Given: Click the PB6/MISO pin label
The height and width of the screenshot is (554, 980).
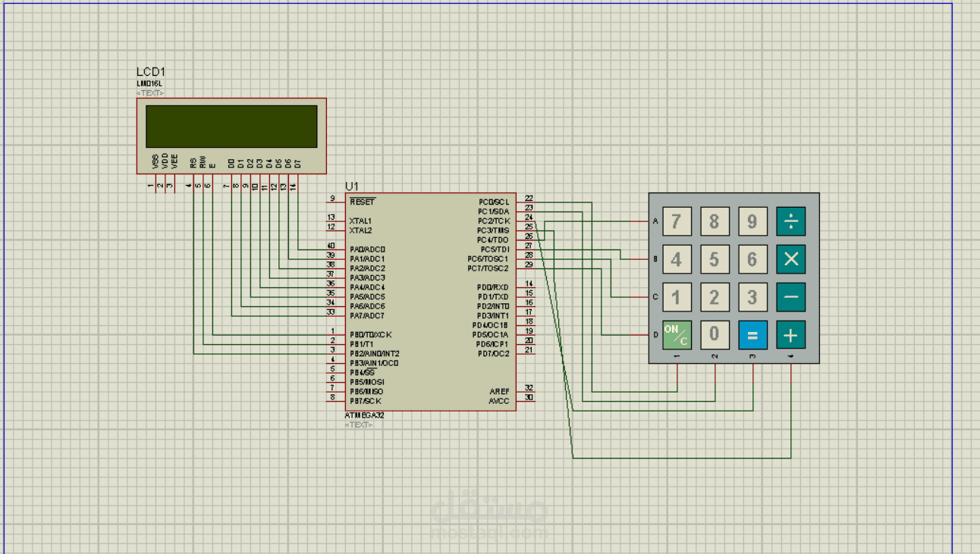Looking at the screenshot, I should coord(367,391).
